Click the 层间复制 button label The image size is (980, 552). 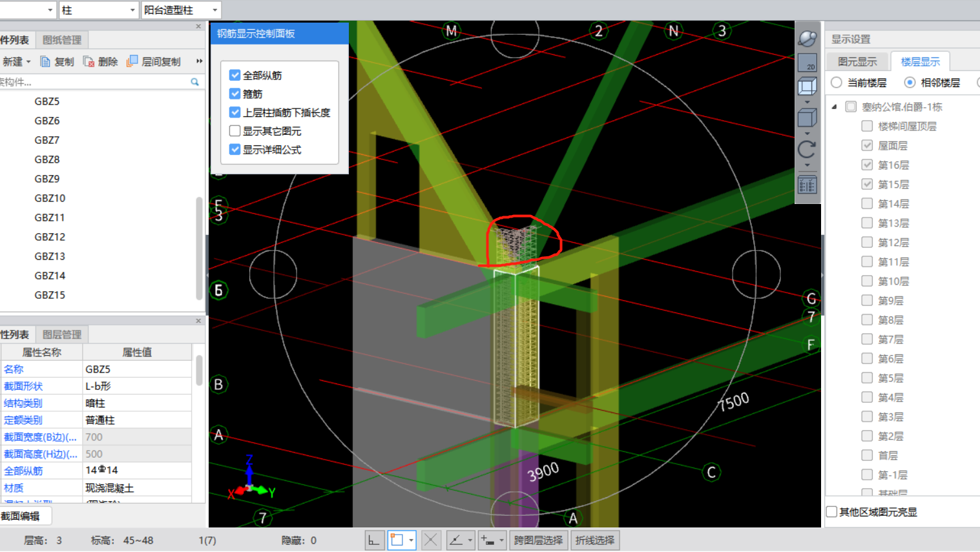tap(162, 62)
